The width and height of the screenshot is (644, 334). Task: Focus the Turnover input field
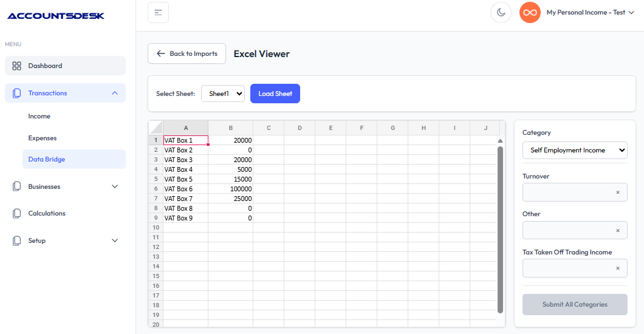(x=575, y=193)
